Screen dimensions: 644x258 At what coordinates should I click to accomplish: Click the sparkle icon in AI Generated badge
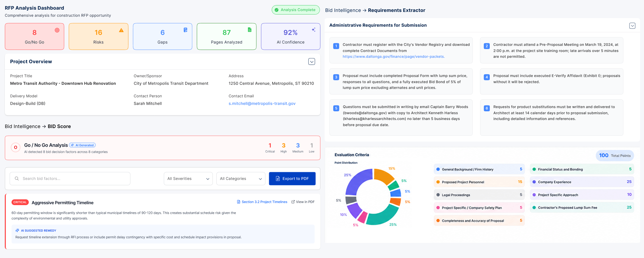[72, 145]
